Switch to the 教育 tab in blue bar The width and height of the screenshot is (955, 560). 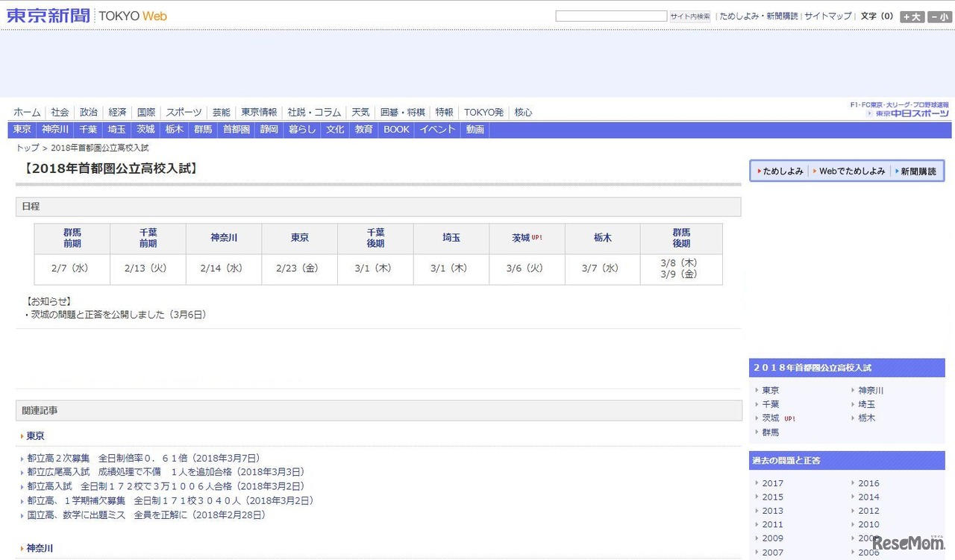coord(363,130)
